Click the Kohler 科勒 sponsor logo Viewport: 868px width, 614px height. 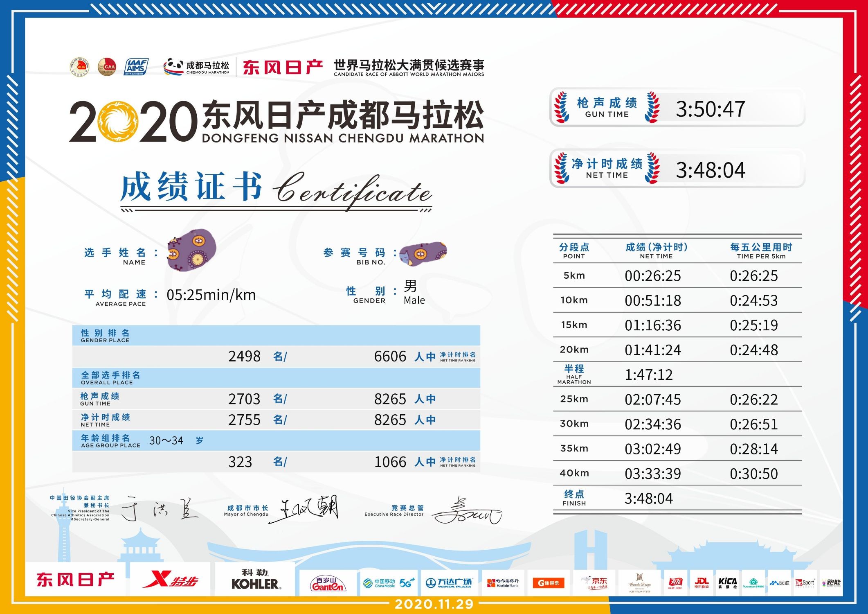click(x=256, y=580)
